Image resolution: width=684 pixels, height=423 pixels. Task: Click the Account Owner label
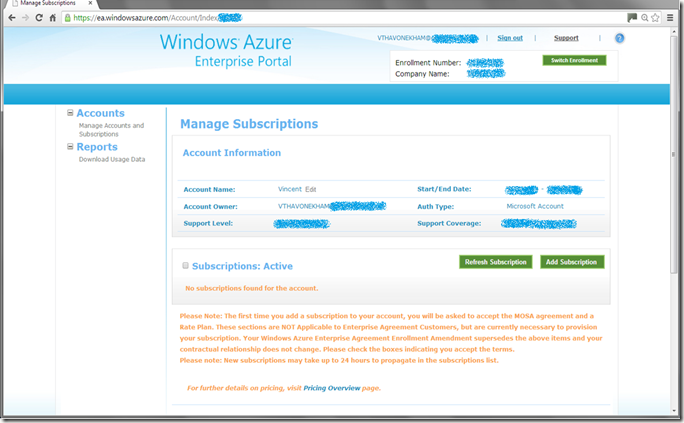pyautogui.click(x=210, y=207)
